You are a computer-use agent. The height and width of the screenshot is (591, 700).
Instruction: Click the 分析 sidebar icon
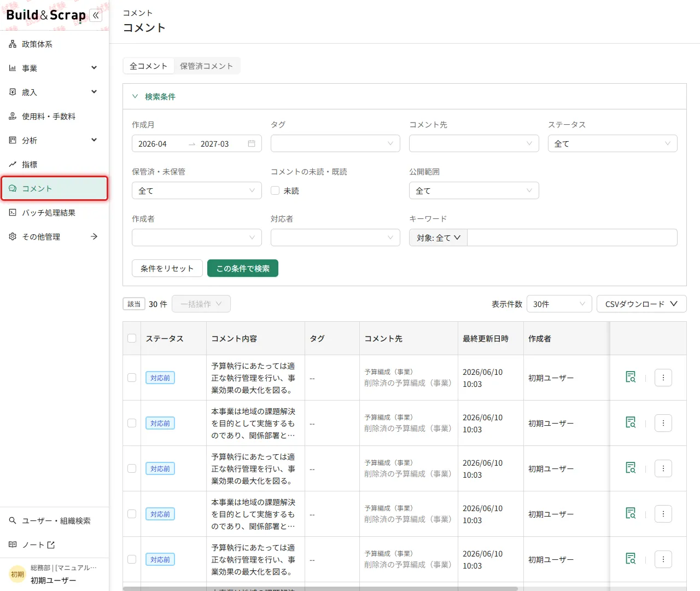point(13,141)
